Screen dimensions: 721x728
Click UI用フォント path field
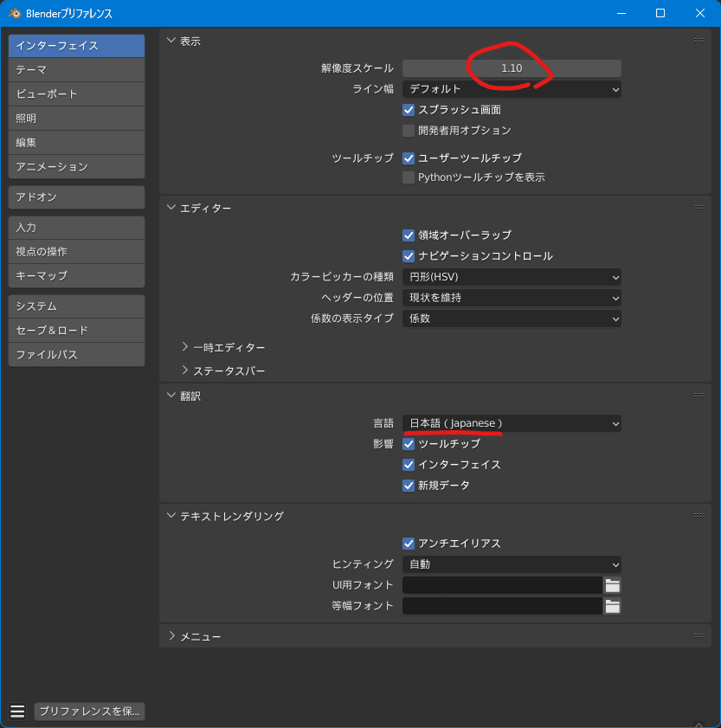pos(502,585)
